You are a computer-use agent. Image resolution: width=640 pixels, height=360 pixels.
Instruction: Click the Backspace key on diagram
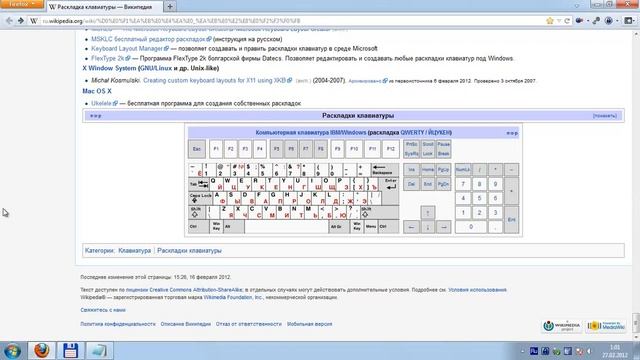tap(384, 170)
